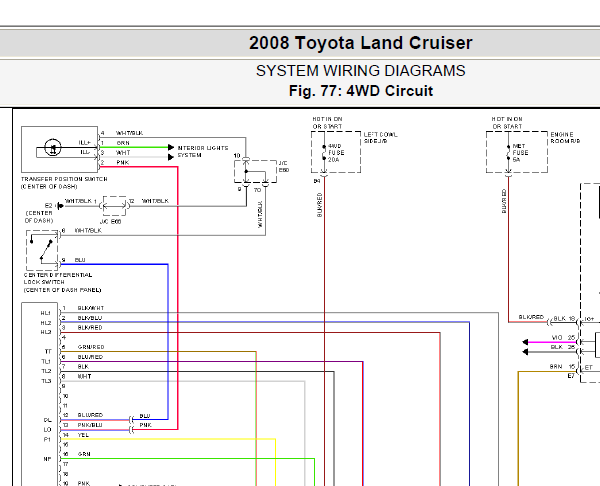The image size is (600, 486).
Task: Select the 'TT' terminal label
Action: point(48,352)
